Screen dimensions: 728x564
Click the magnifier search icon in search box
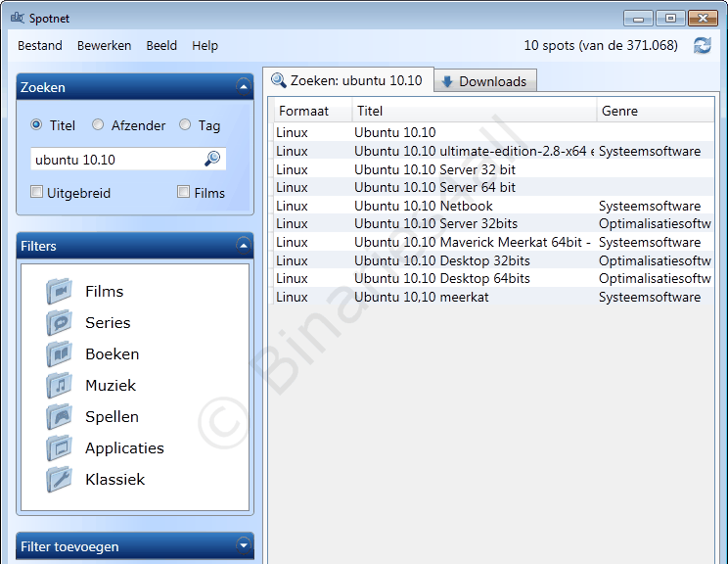[x=212, y=159]
